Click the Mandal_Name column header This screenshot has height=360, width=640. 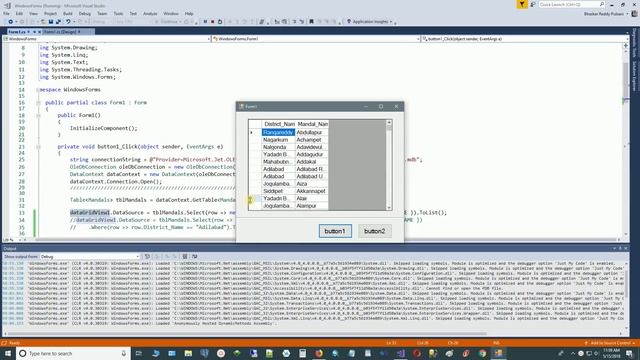click(312, 124)
